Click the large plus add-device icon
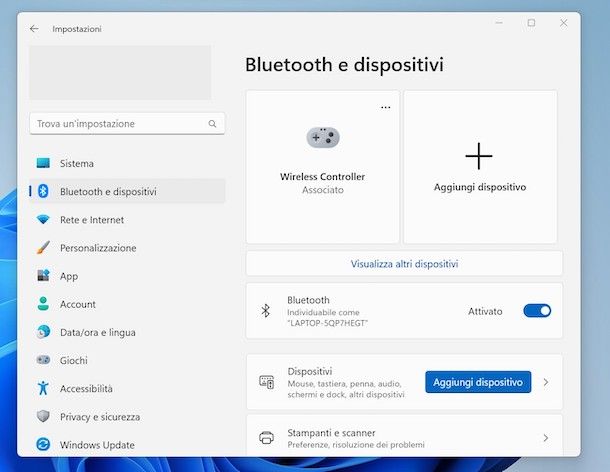Image resolution: width=610 pixels, height=472 pixels. coord(479,156)
